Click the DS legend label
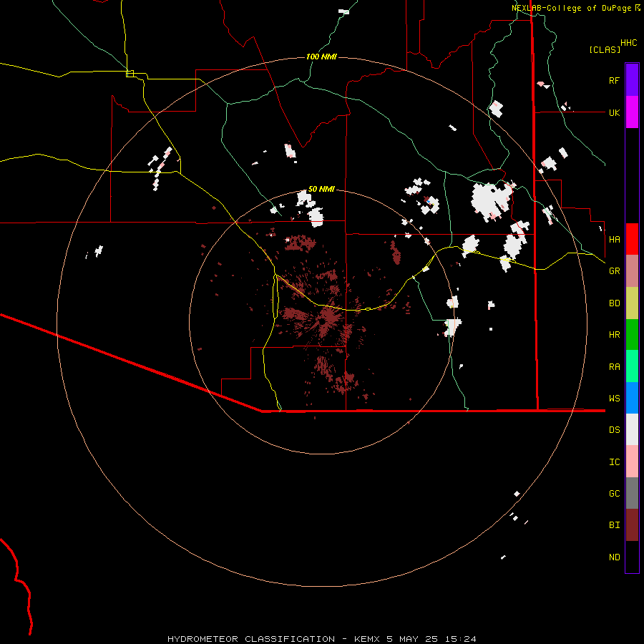This screenshot has width=644, height=644. coord(614,430)
